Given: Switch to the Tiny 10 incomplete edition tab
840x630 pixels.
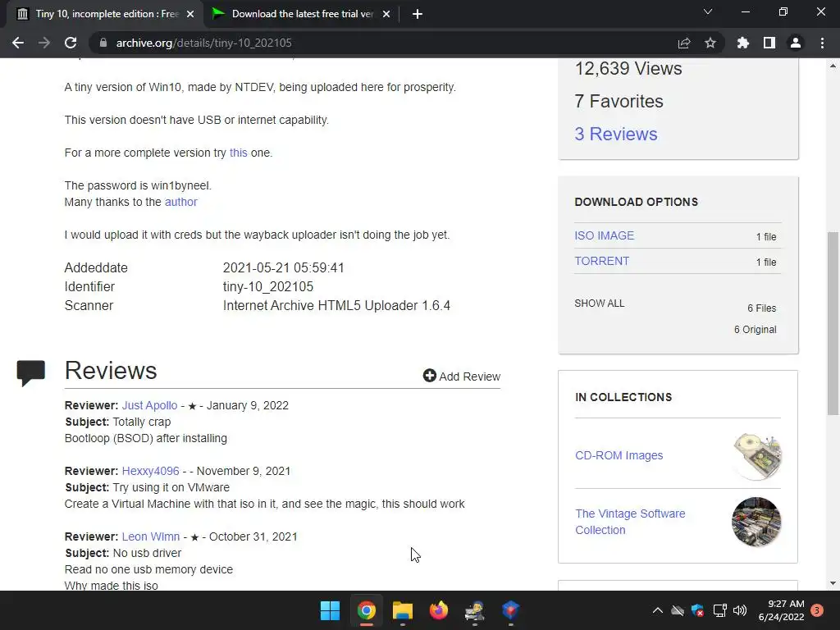Looking at the screenshot, I should click(106, 14).
